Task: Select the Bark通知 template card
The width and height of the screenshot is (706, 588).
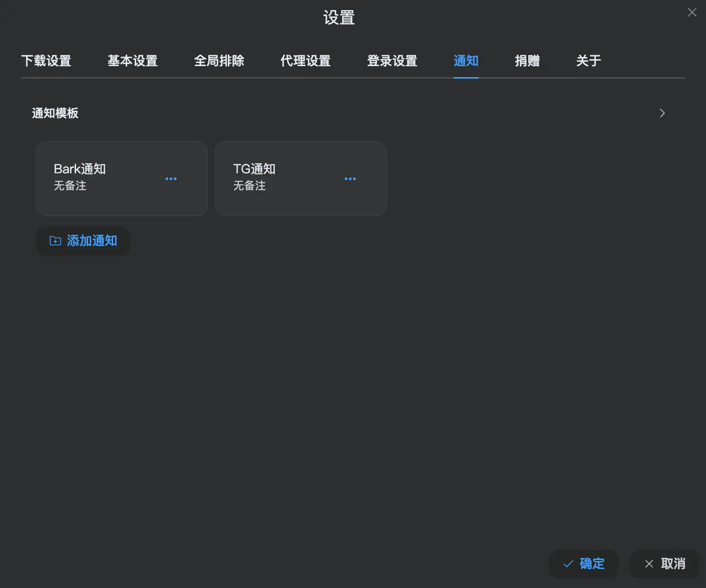Action: coord(122,178)
